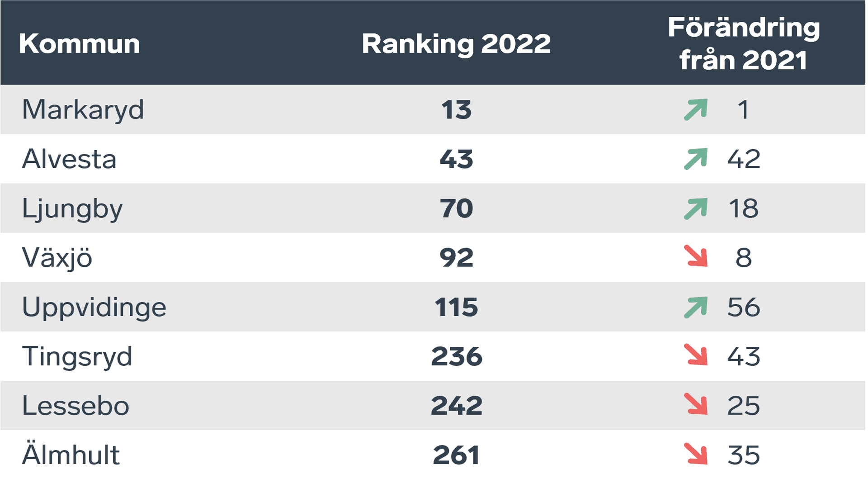Click the green up arrow in Uppvidinge row
Viewport: 868px width, 488px height.
coord(695,307)
